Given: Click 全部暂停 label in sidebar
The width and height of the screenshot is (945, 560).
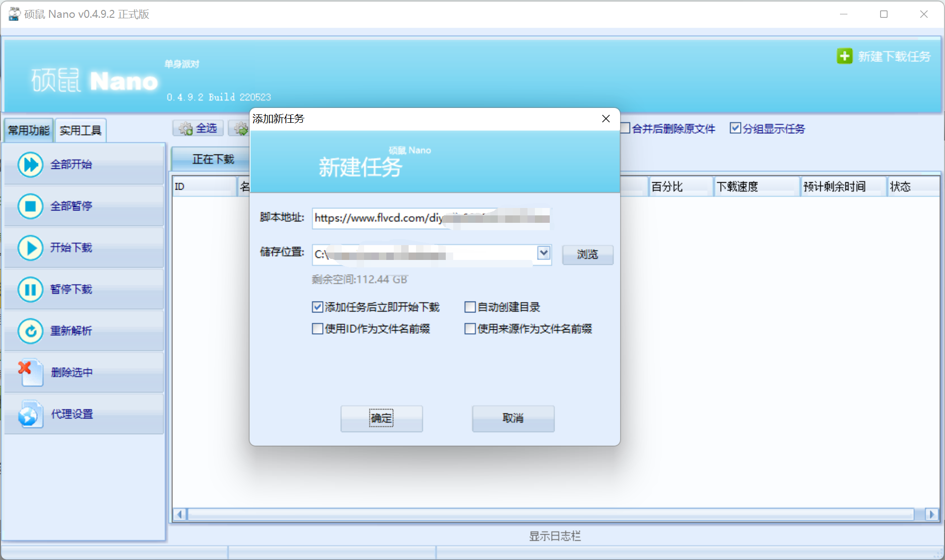Looking at the screenshot, I should pyautogui.click(x=71, y=206).
